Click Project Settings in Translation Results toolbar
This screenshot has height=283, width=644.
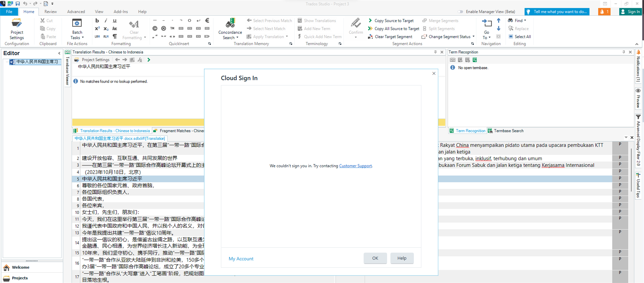(92, 60)
